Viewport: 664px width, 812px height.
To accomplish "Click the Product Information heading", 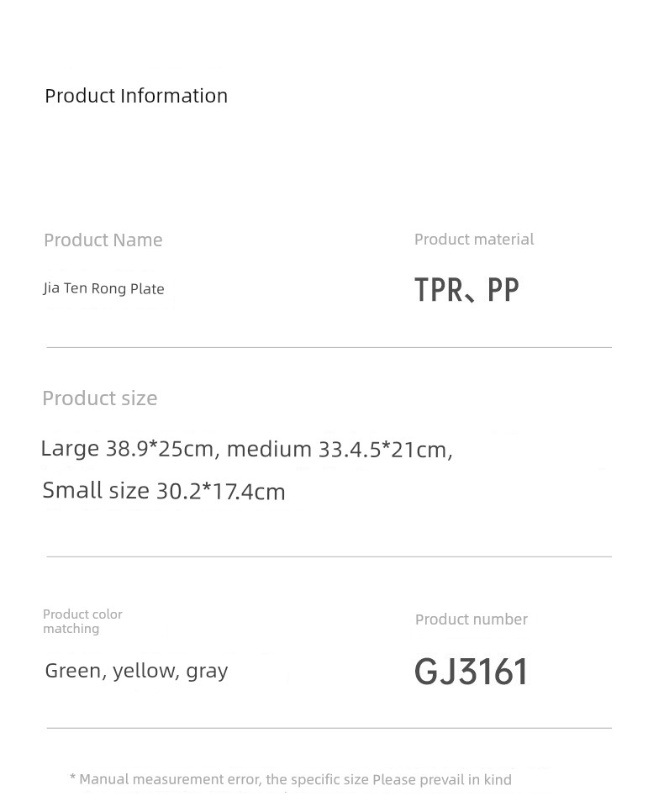I will [136, 96].
